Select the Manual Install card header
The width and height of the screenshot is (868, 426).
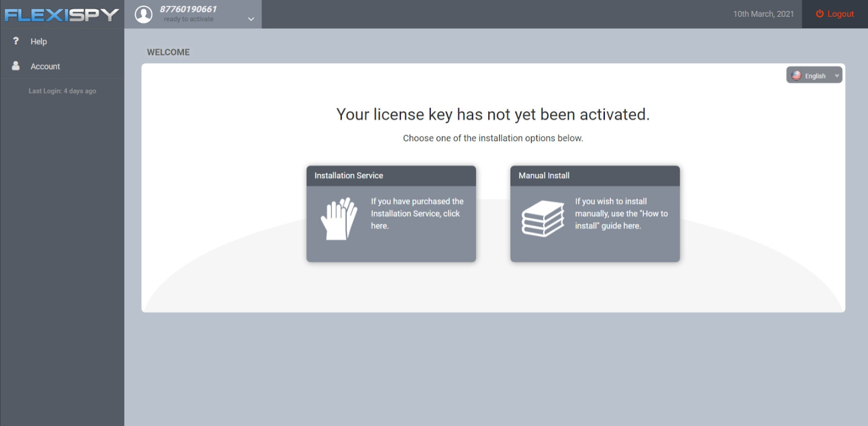(595, 176)
